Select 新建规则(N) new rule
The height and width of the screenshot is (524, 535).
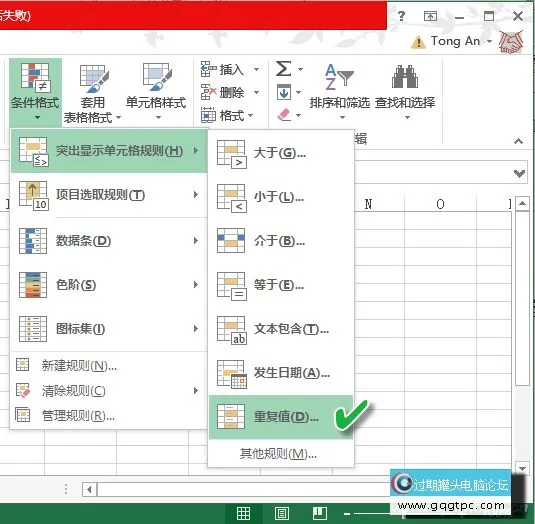coord(109,365)
